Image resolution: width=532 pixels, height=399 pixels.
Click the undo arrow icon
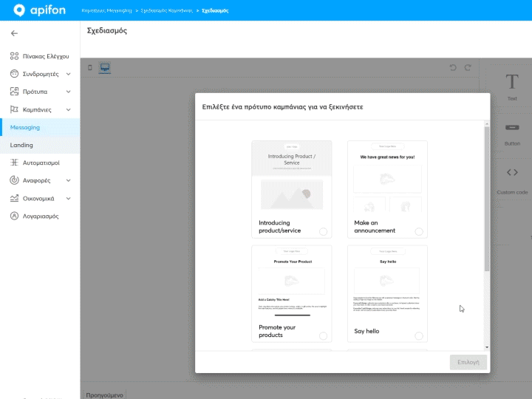453,68
